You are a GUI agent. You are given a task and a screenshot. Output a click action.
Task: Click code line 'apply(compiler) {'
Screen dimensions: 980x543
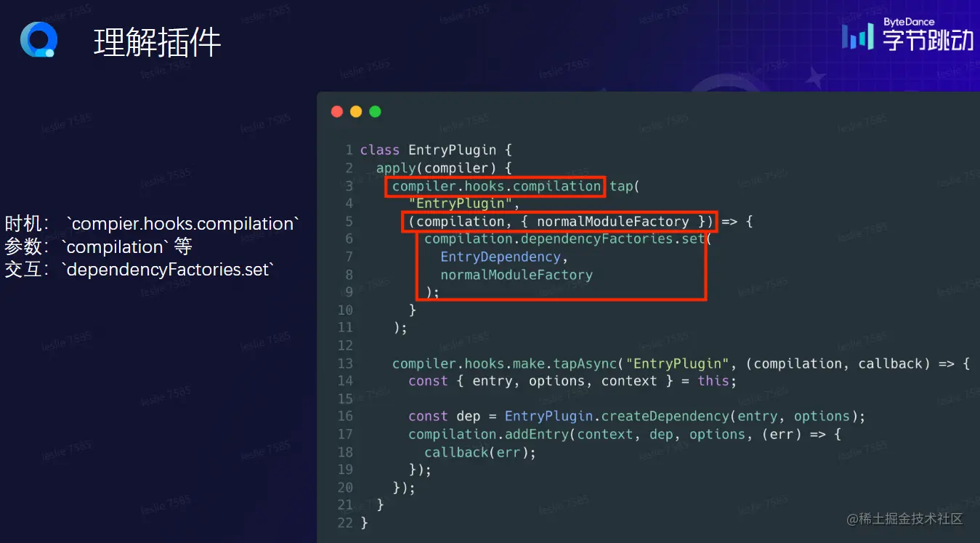point(445,168)
